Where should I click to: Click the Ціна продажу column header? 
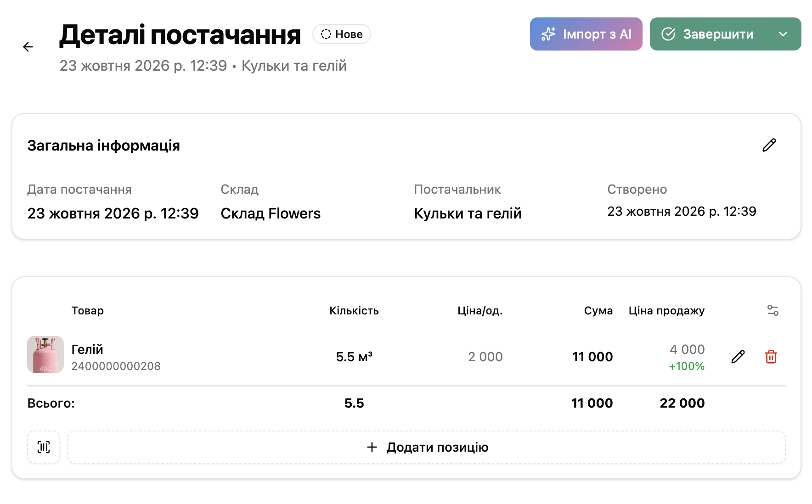coord(666,311)
